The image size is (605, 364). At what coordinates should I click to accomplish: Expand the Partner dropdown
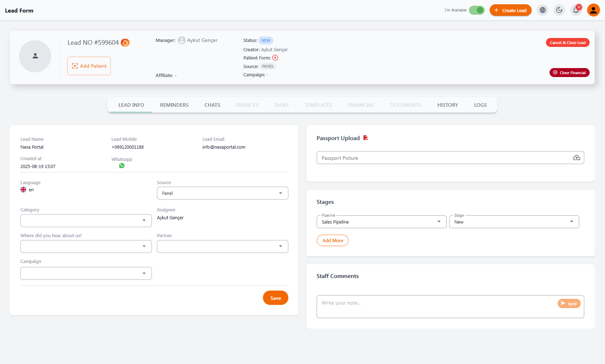222,246
